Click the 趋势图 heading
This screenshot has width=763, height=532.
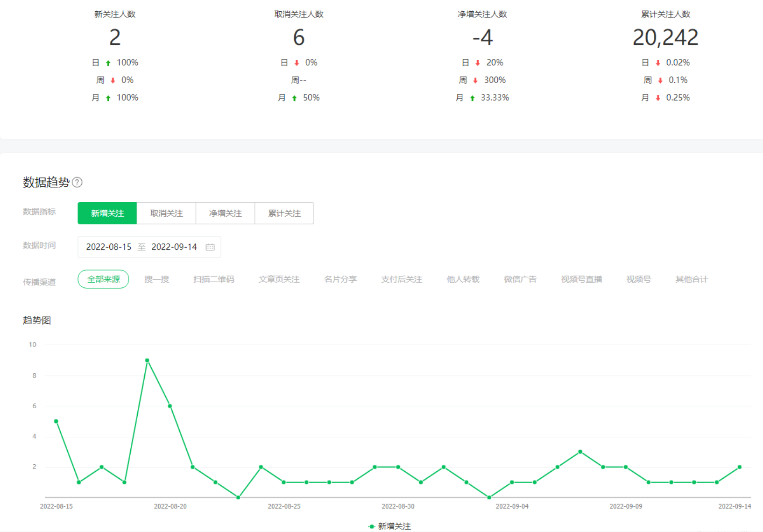click(37, 320)
